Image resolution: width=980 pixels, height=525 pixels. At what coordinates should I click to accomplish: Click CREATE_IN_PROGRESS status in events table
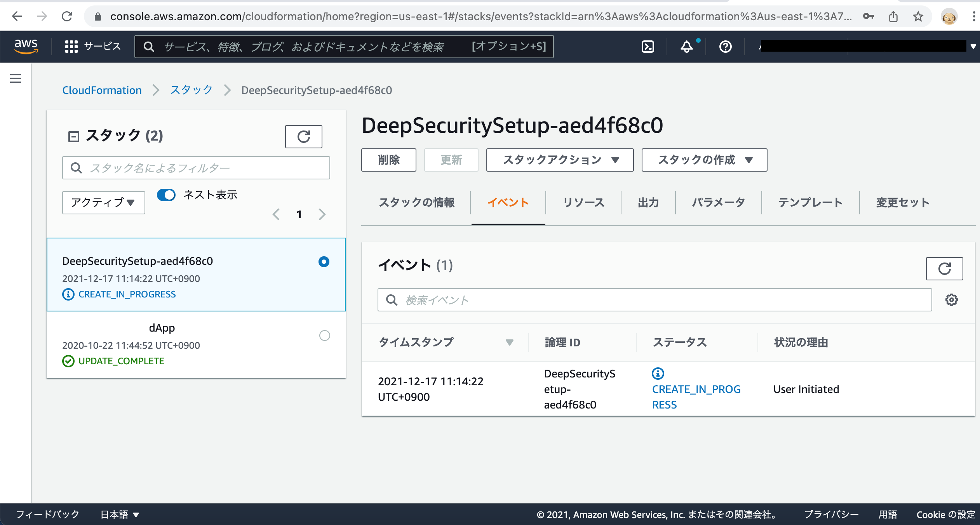696,397
